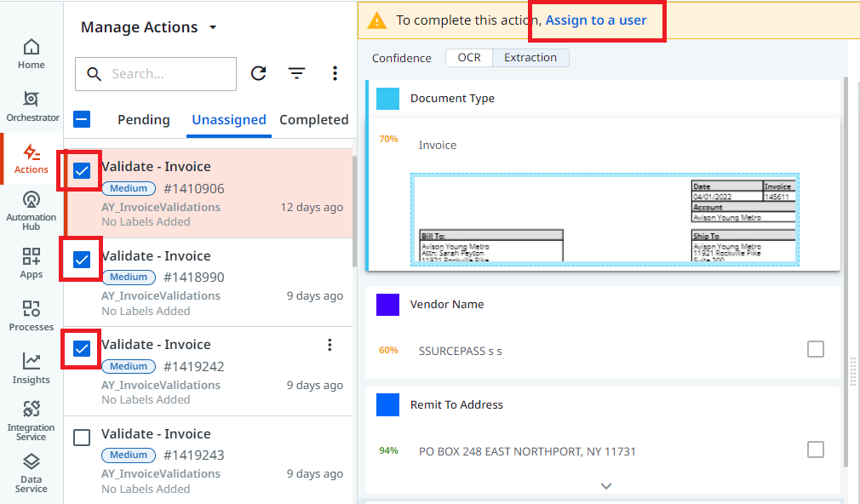Click the Assign to a user link

pyautogui.click(x=596, y=20)
